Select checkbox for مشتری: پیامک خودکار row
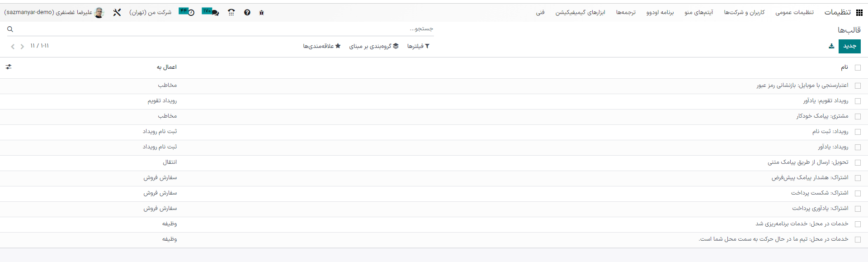Screen dimensions: 868x262 pyautogui.click(x=858, y=116)
